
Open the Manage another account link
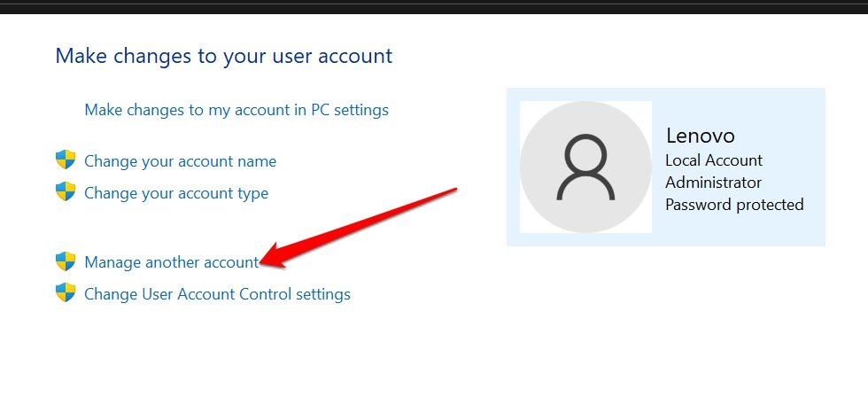172,262
